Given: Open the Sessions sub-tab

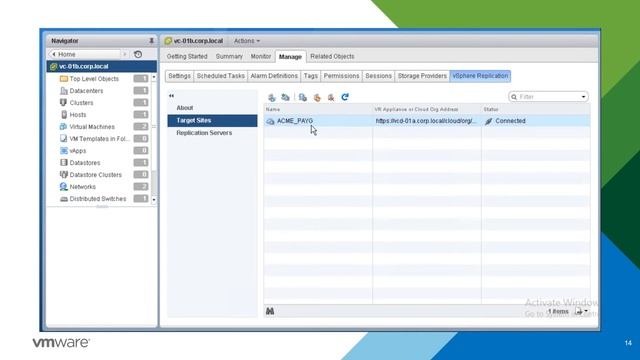Looking at the screenshot, I should [378, 76].
